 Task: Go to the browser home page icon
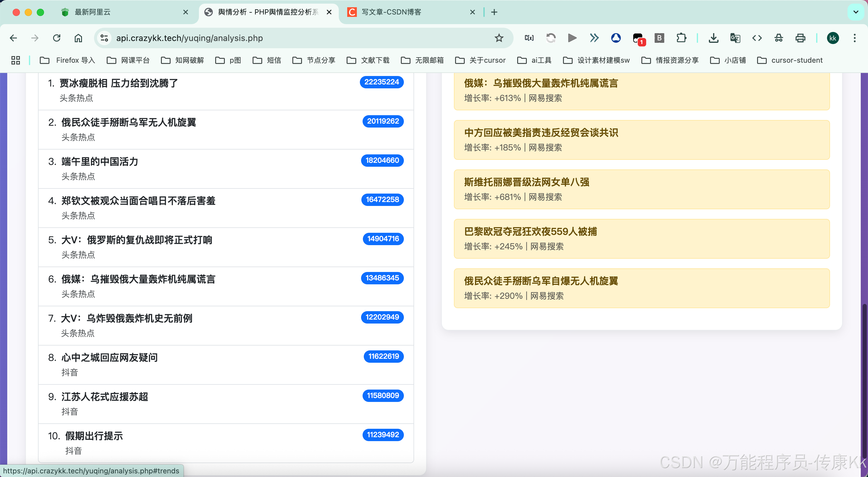pos(78,38)
